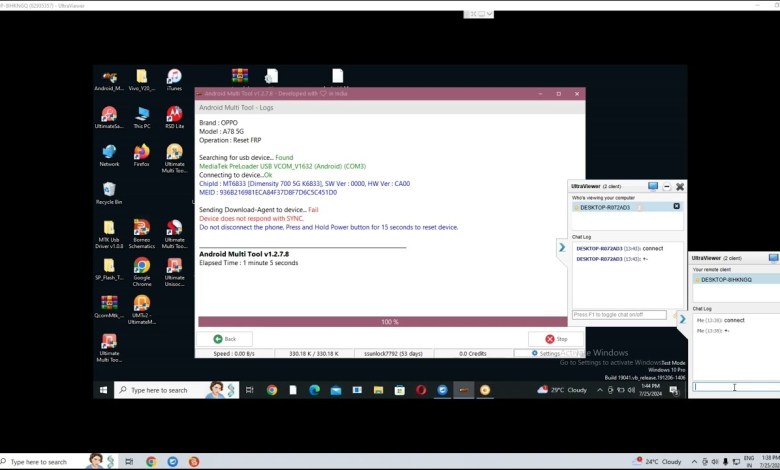Collapse the UltraViewer panel with blue chevron
This screenshot has width=780, height=470.
(562, 247)
